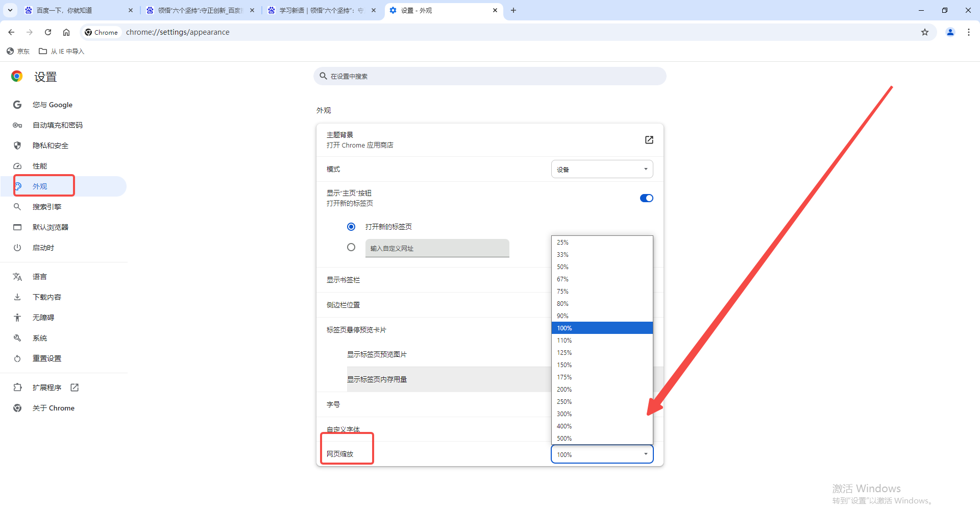
Task: Click the 主题背景 row
Action: coord(490,140)
